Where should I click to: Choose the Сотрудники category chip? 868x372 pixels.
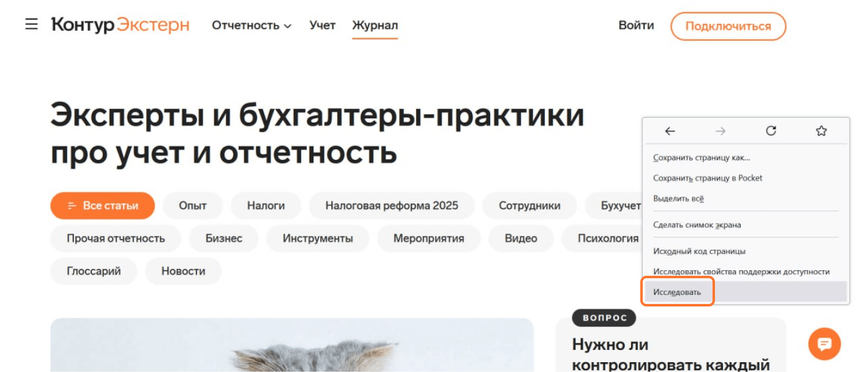click(529, 206)
